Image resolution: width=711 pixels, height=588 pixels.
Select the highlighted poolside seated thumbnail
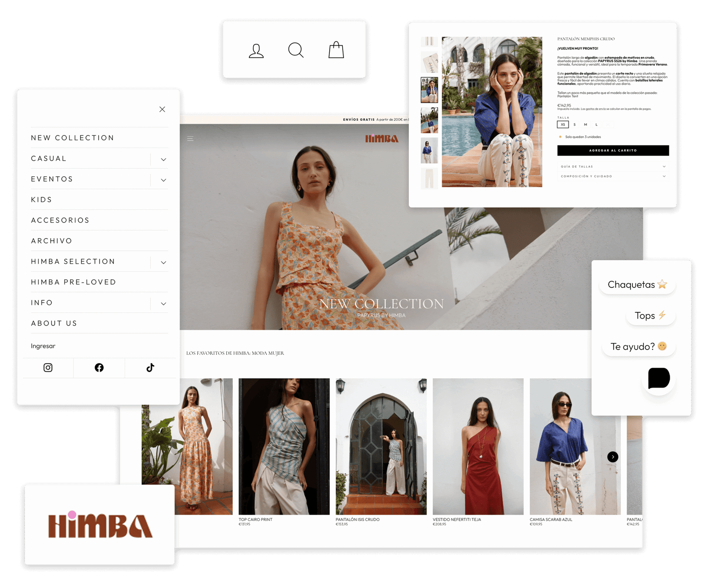429,90
